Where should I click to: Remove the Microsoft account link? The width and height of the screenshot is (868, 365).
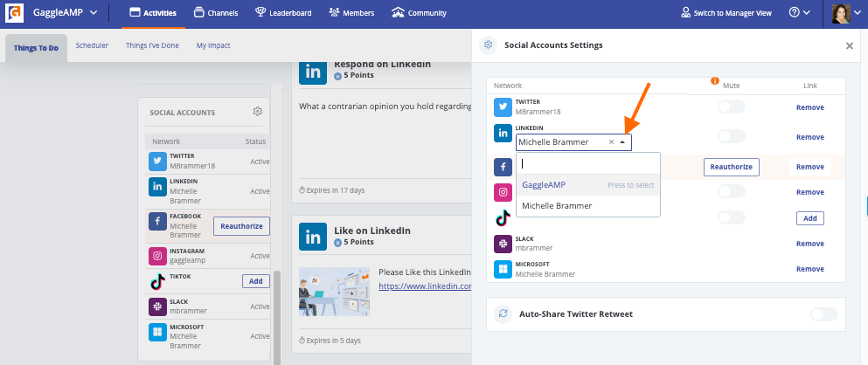click(x=810, y=269)
